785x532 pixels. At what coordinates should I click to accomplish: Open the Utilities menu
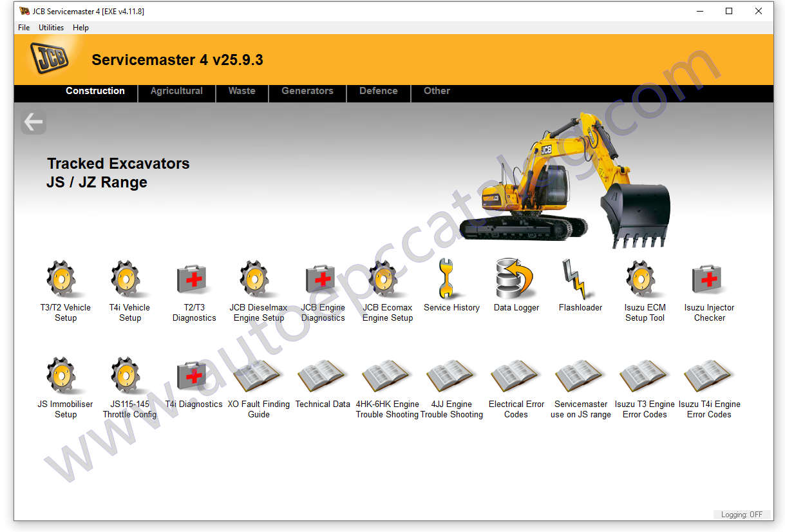tap(51, 28)
